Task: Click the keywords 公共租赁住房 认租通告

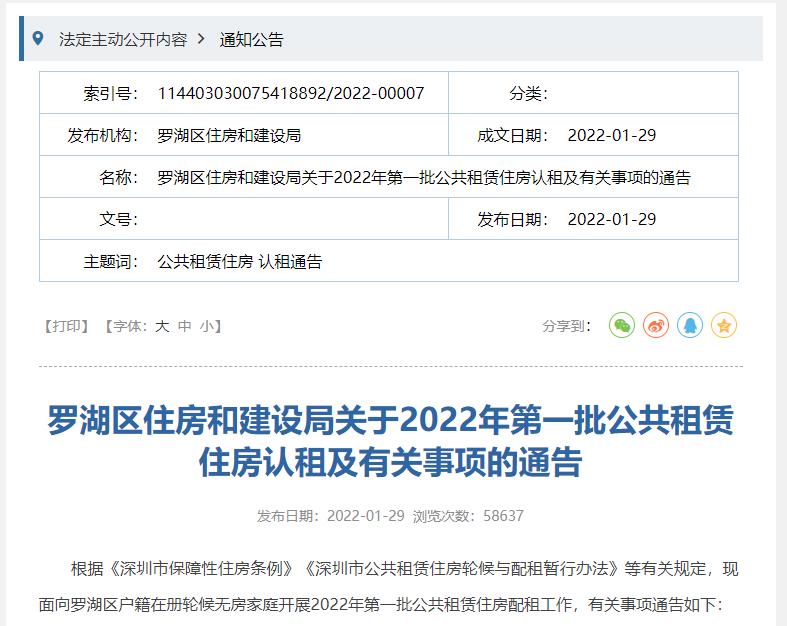Action: coord(240,262)
